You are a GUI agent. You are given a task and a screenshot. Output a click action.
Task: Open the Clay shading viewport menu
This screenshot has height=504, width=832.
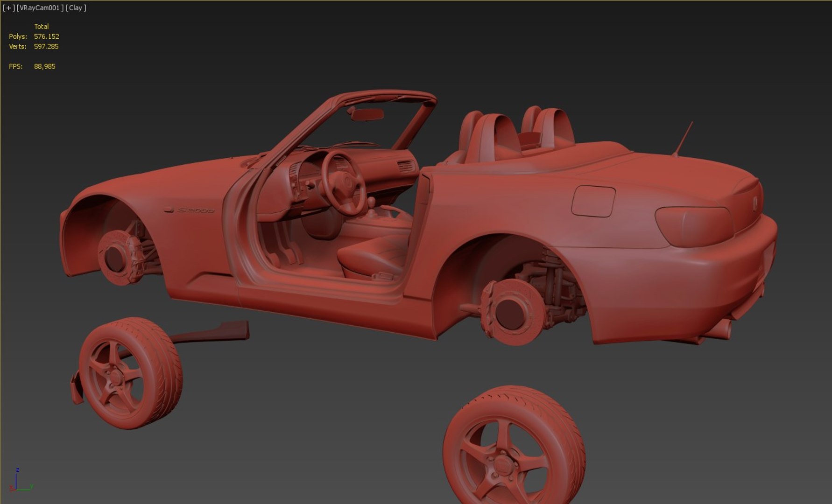tap(76, 8)
